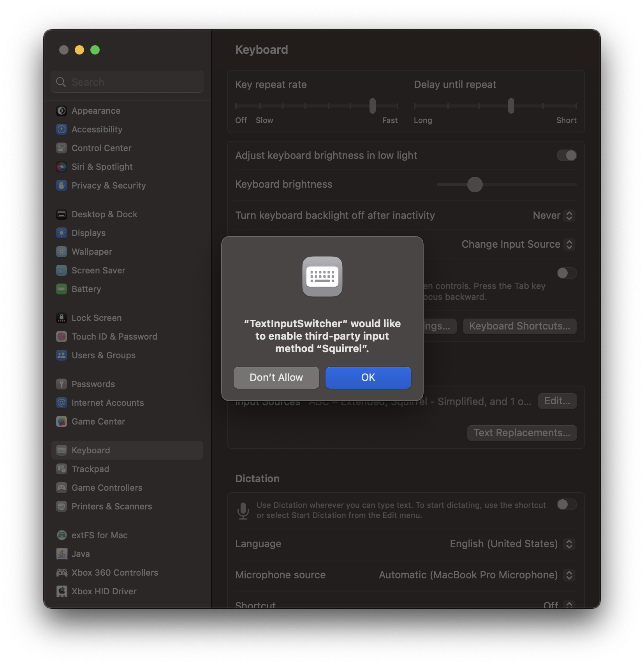Enable the Dictation switch
Viewport: 644px width, 666px height.
pyautogui.click(x=567, y=505)
